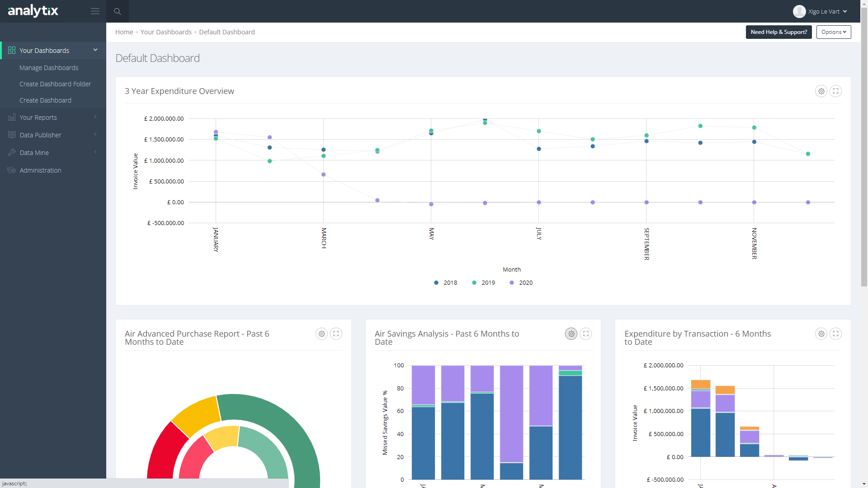Viewport: 868px width, 488px height.
Task: Expand Air Advanced Purchase Report fullscreen
Action: pos(336,334)
